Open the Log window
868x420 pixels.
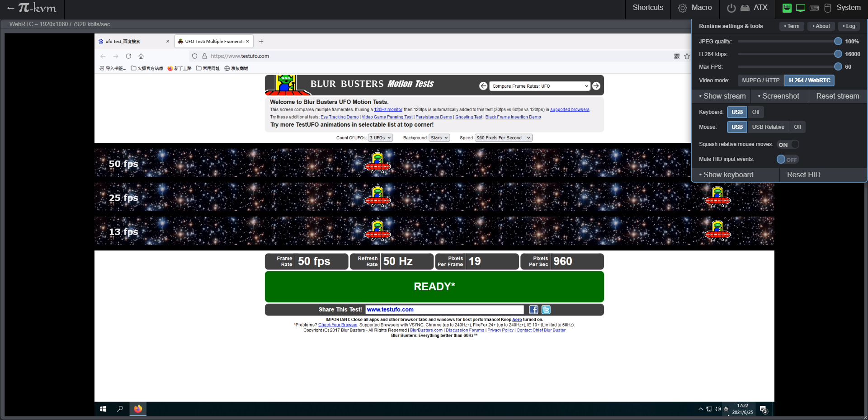[x=849, y=26]
